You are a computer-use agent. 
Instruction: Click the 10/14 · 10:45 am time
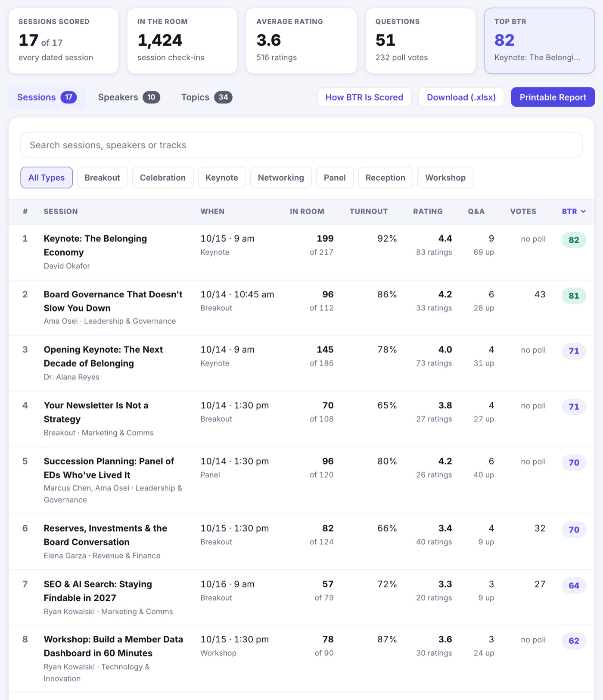237,294
